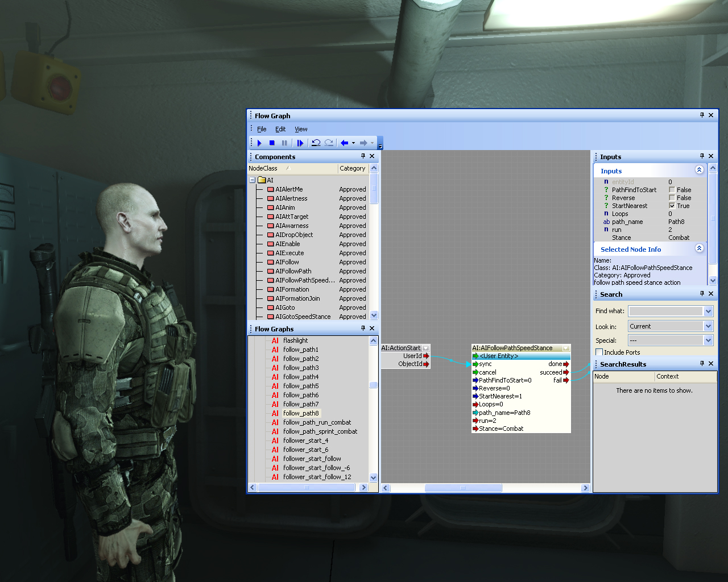The image size is (728, 582).
Task: Collapse the AI:ActionStart node arrow
Action: click(x=425, y=348)
